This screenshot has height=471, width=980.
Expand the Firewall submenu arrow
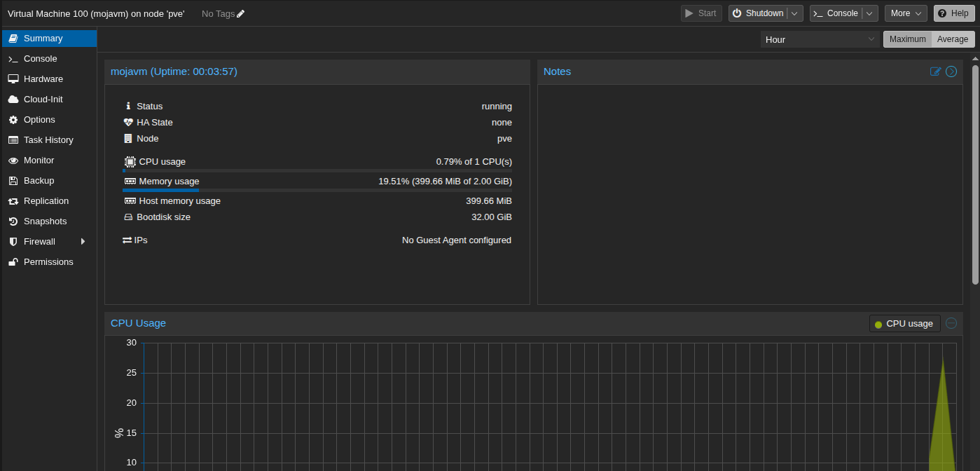(83, 242)
